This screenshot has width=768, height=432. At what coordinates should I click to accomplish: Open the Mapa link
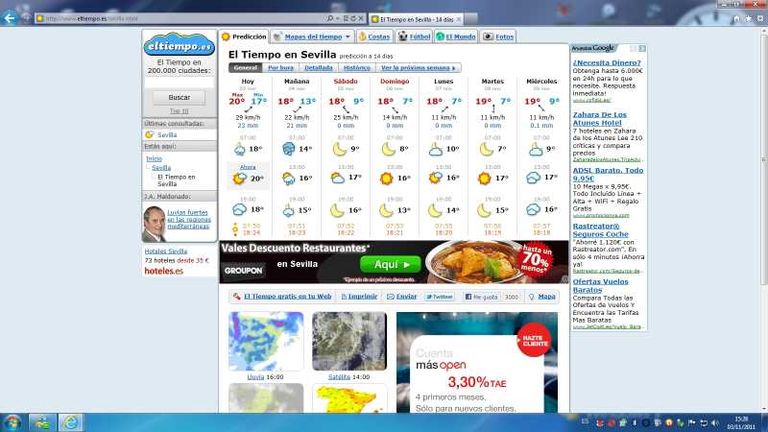(547, 296)
